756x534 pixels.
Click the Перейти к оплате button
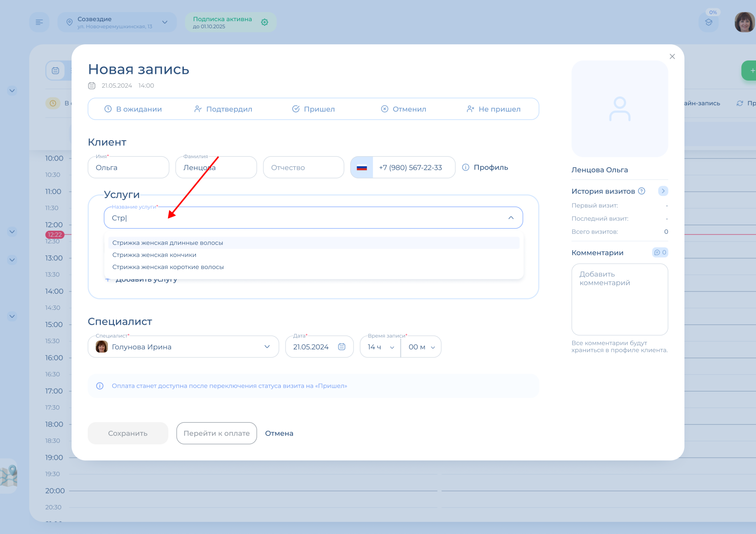(217, 433)
